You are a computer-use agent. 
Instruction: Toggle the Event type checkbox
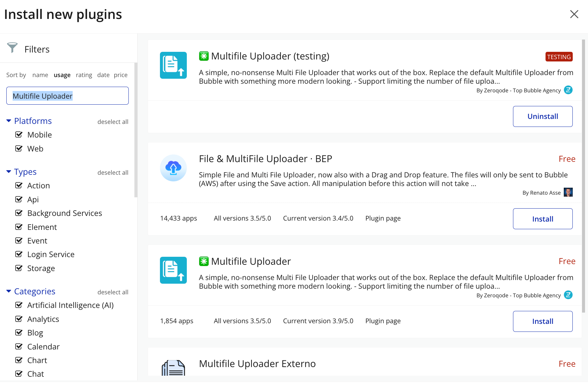[19, 240]
